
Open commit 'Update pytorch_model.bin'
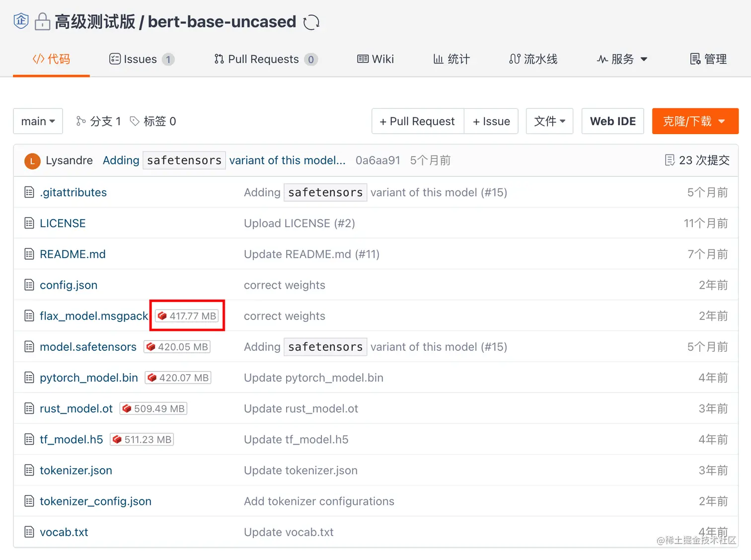pyautogui.click(x=313, y=378)
